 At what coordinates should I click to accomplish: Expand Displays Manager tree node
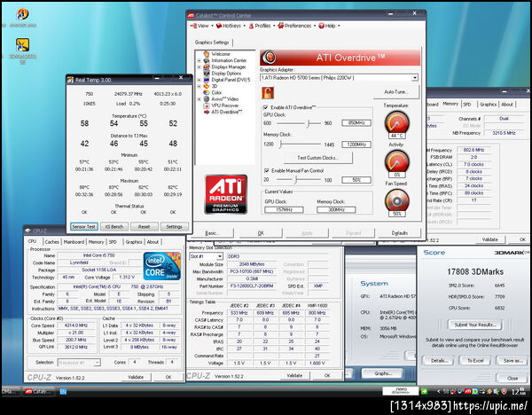(x=199, y=67)
